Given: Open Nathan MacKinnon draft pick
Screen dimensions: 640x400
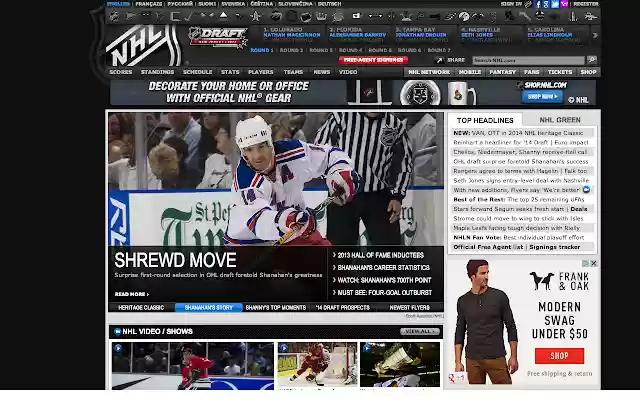Looking at the screenshot, I should point(292,35).
